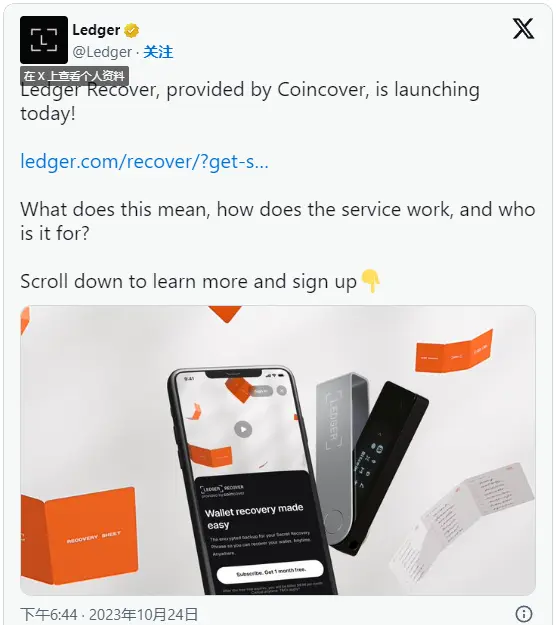Open the Ledger Recover promo image

coord(278,450)
